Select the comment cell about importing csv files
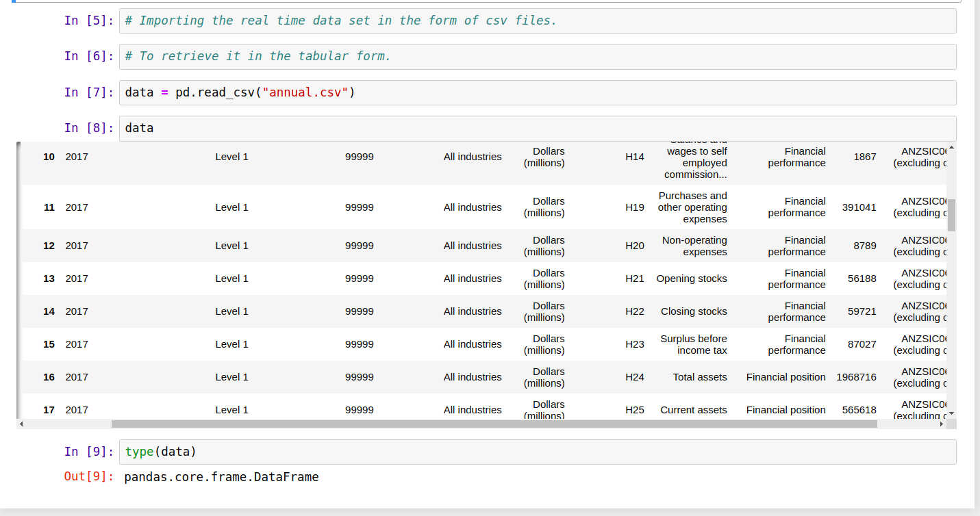 coord(339,21)
